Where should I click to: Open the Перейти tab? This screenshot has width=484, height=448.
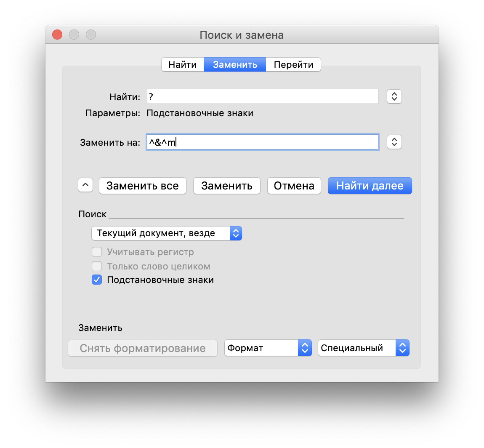(x=293, y=64)
